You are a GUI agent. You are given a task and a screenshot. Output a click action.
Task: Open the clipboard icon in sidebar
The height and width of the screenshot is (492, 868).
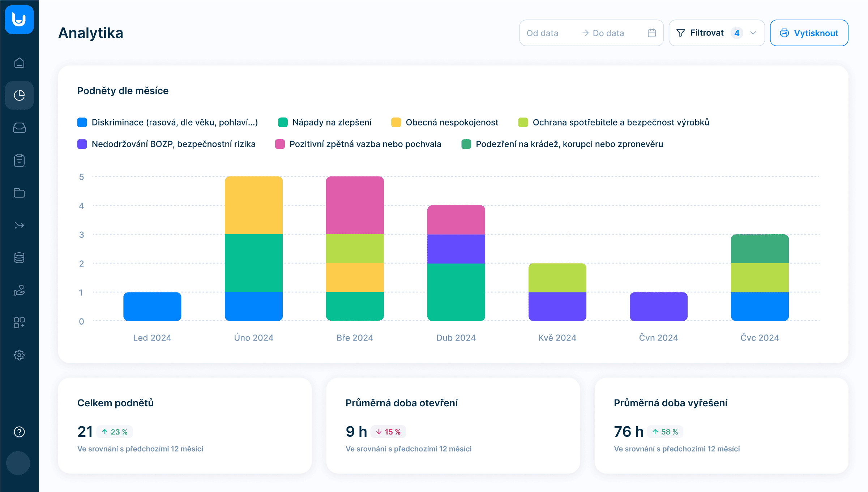(19, 160)
